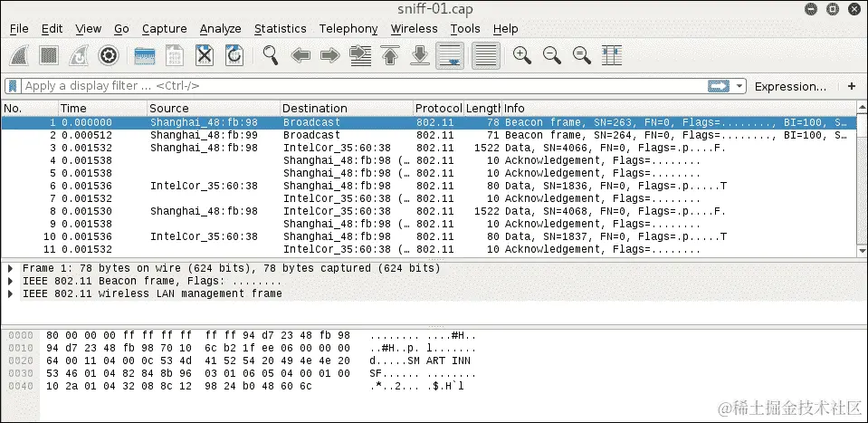868x423 pixels.
Task: Click the stop capture square icon
Action: pos(49,56)
